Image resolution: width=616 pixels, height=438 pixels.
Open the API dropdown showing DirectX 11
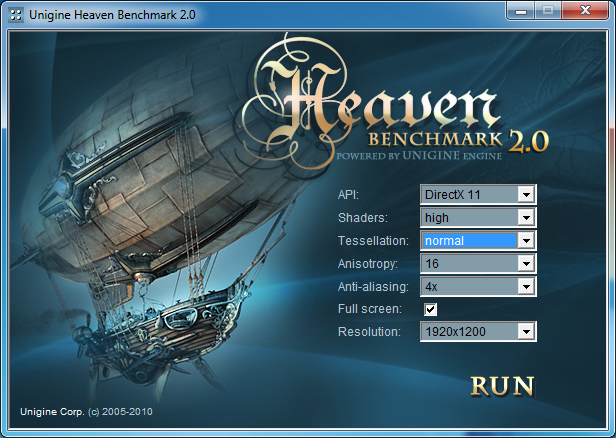pyautogui.click(x=478, y=194)
